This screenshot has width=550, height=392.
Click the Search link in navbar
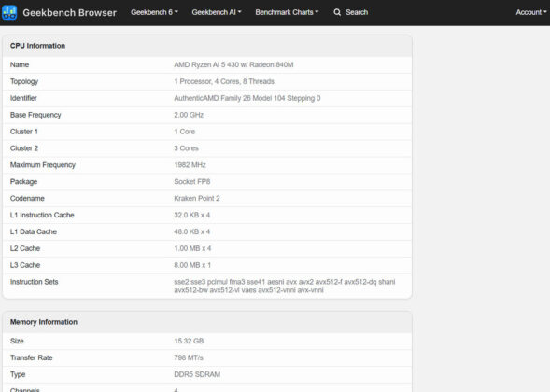(357, 12)
